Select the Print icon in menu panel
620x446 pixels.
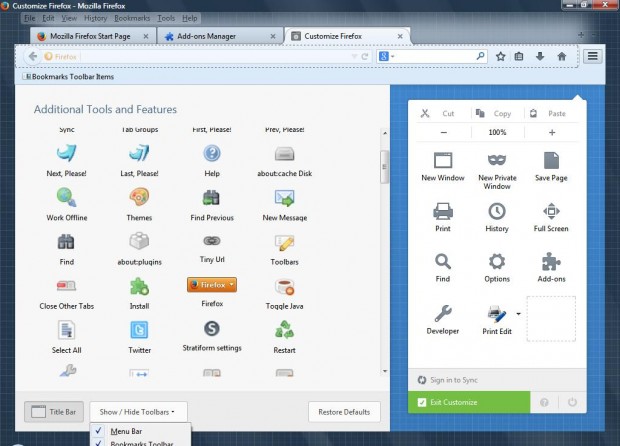click(x=443, y=211)
